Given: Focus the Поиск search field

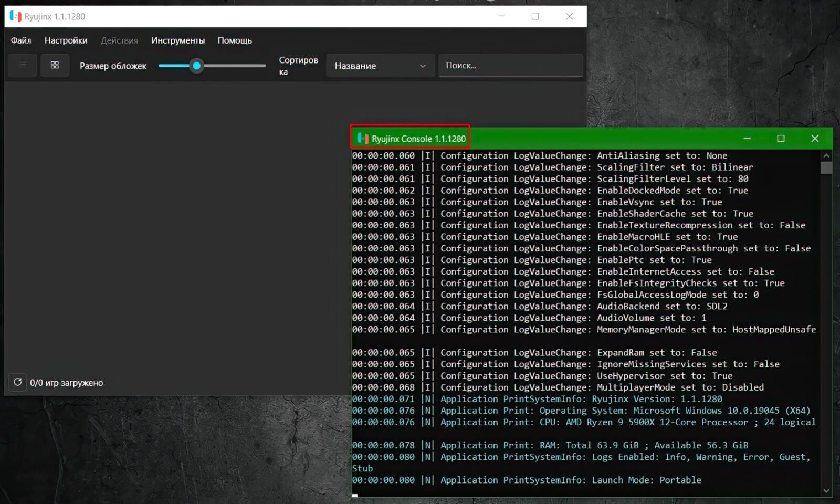Looking at the screenshot, I should (x=510, y=66).
